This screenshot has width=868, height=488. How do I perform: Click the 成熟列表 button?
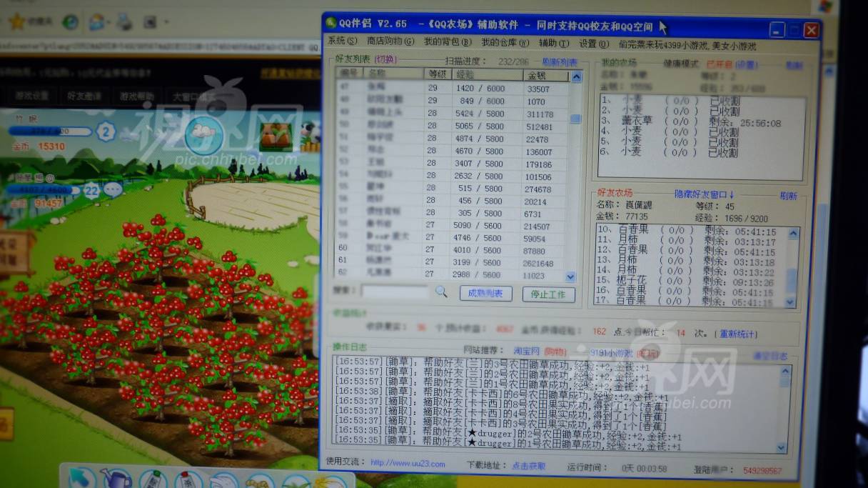click(485, 294)
